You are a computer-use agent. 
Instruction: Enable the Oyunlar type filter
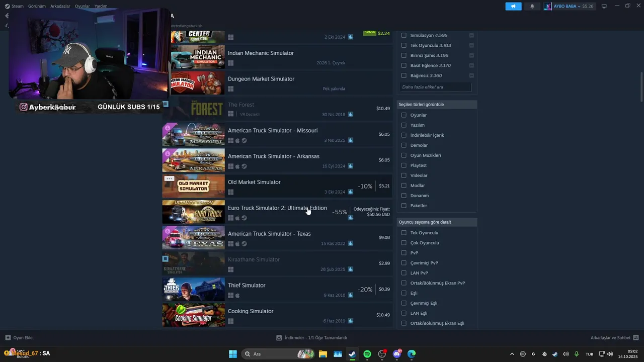pyautogui.click(x=404, y=115)
